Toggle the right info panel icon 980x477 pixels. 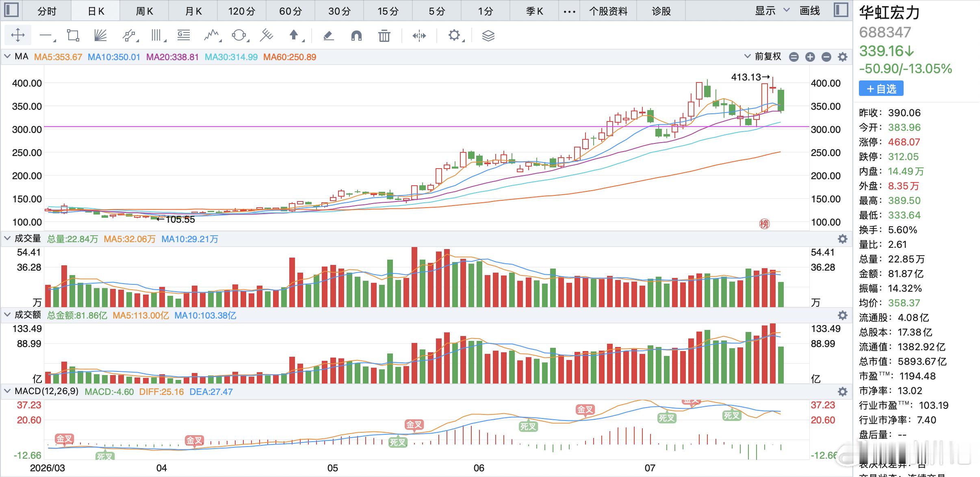841,10
